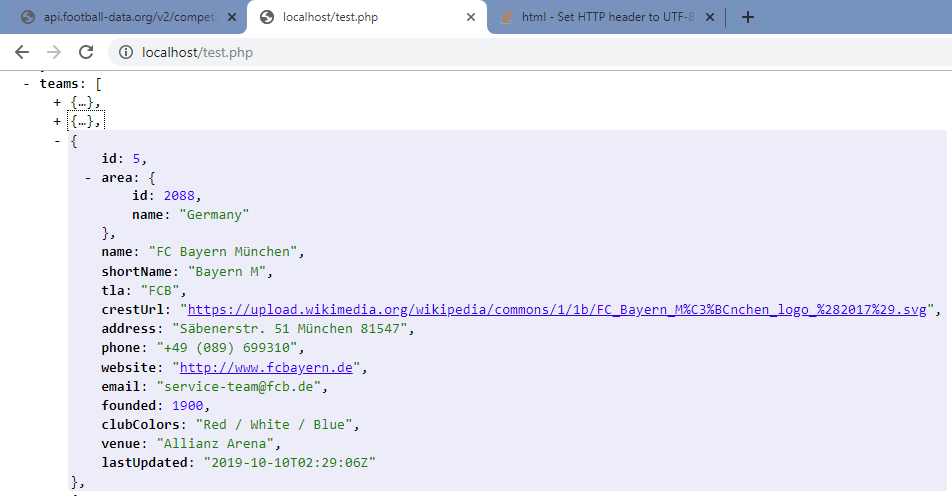Click the Stack Overflow favicon on the html tab
The width and height of the screenshot is (952, 496).
click(506, 17)
